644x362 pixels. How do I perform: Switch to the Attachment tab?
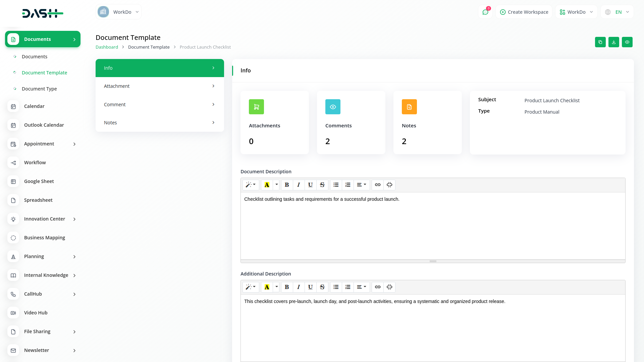pyautogui.click(x=160, y=86)
